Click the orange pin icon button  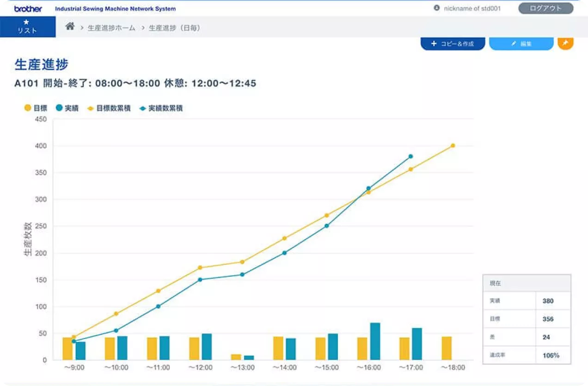coord(565,44)
